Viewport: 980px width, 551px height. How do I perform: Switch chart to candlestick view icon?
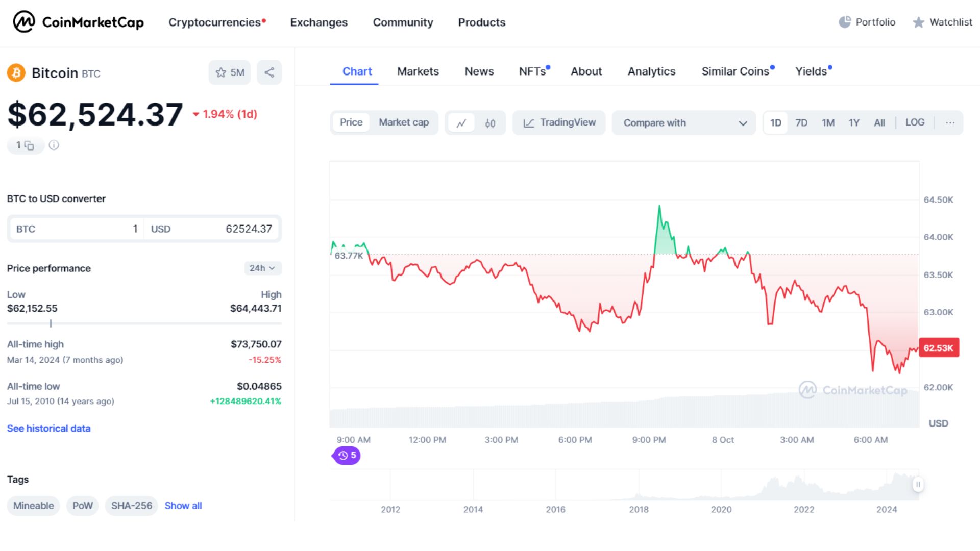click(491, 122)
